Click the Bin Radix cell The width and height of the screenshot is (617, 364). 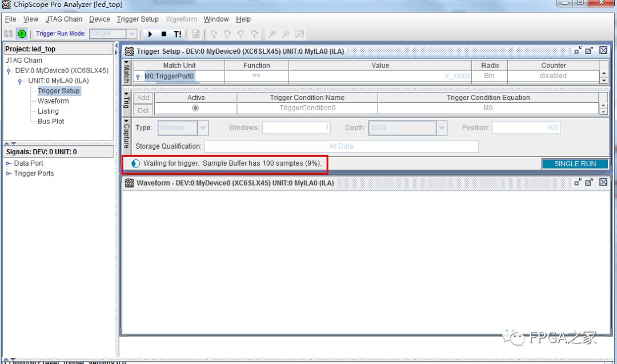pos(490,76)
